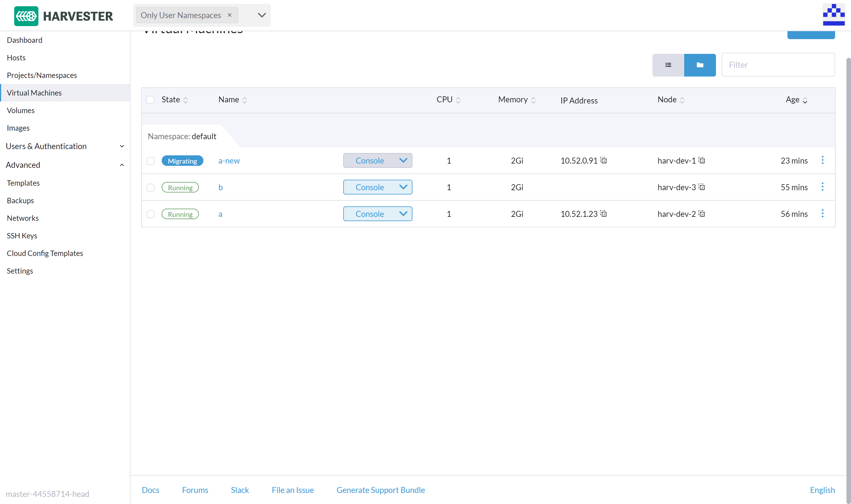
Task: Open three-dot menu for VM b
Action: 822,187
